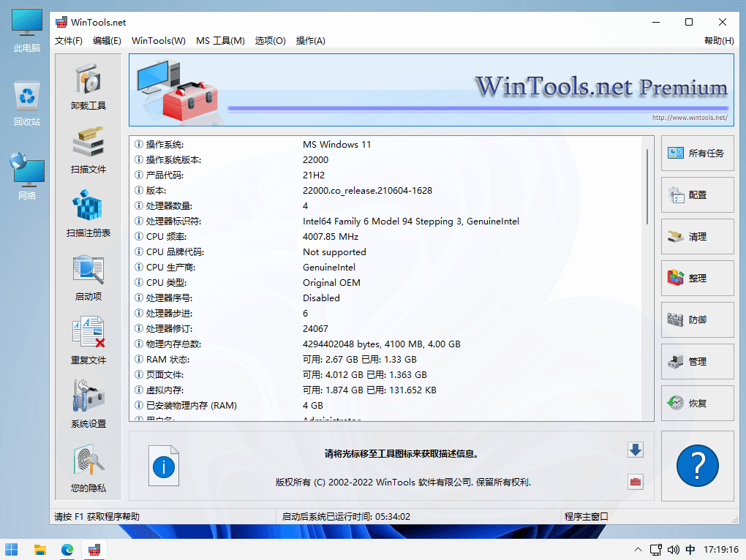This screenshot has height=560, width=746.
Task: Open the WinTools(W) menu
Action: tap(159, 41)
